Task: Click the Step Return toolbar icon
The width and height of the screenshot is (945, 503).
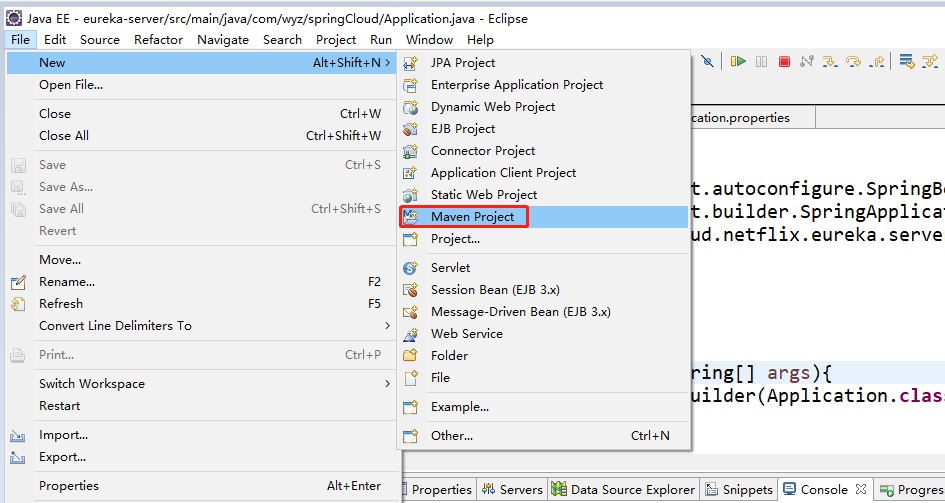Action: click(877, 61)
